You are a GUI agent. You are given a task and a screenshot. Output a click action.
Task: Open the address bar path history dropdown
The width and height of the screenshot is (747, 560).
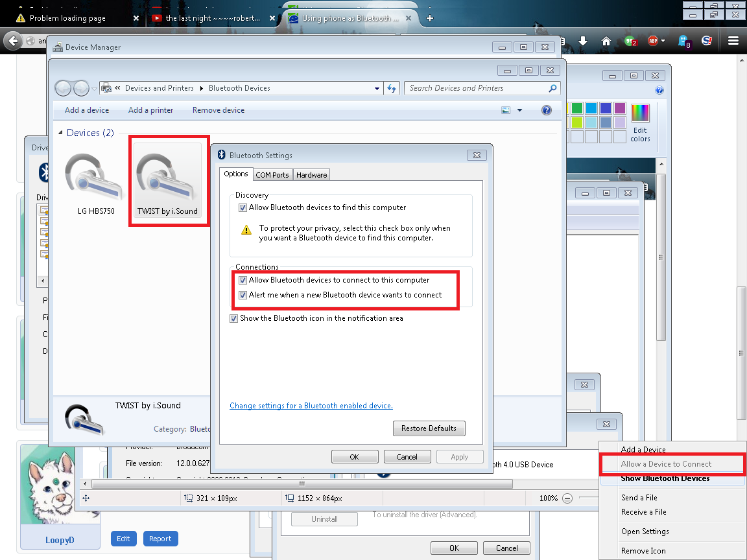(377, 88)
